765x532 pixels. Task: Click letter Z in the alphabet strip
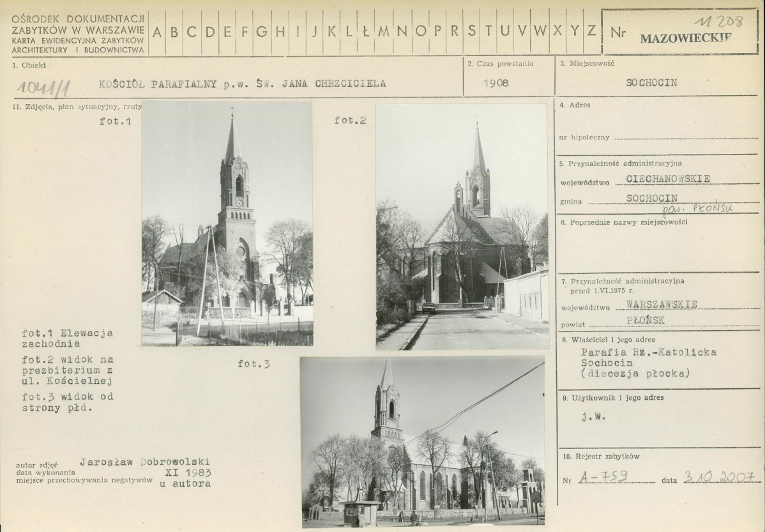click(591, 31)
